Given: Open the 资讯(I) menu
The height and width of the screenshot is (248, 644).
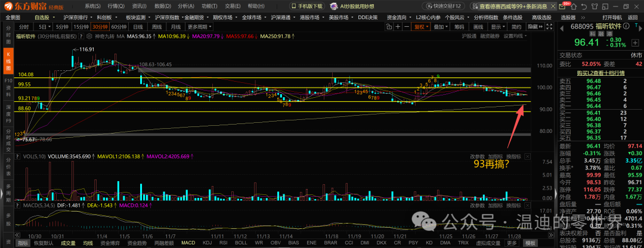Looking at the screenshot, I should [x=139, y=6].
